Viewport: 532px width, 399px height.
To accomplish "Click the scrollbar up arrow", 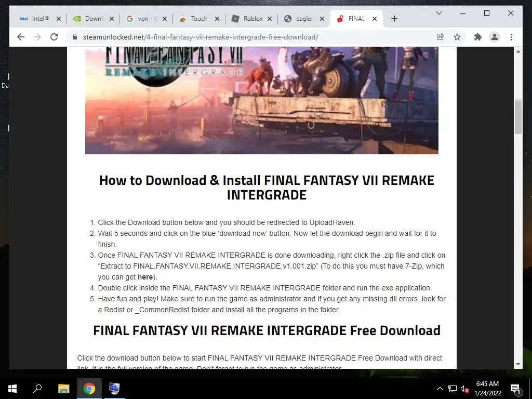I will coord(518,51).
